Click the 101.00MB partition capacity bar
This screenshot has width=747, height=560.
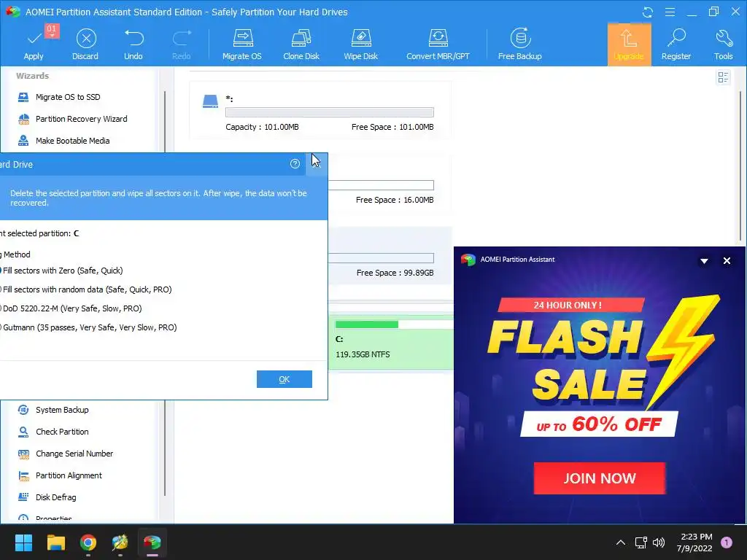pyautogui.click(x=330, y=112)
